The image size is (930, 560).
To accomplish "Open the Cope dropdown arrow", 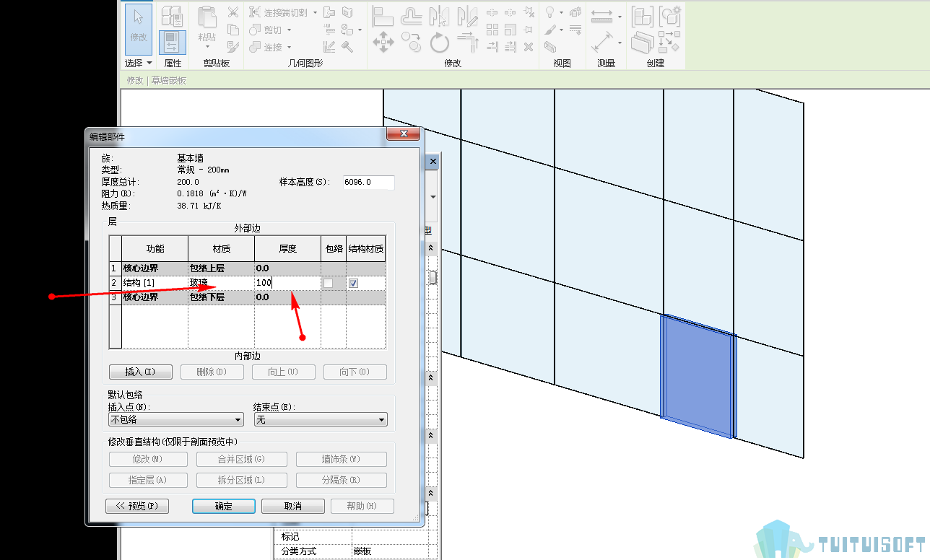I will click(315, 12).
